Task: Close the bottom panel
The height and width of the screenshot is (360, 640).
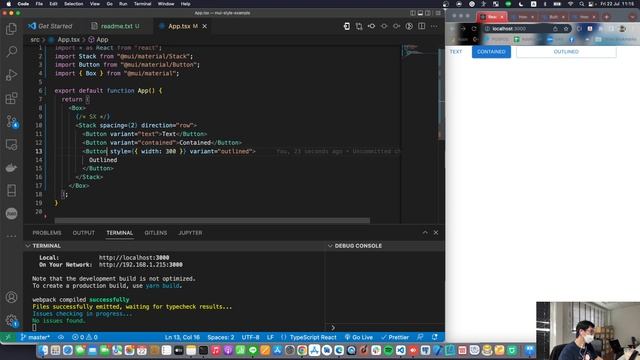Action: [x=436, y=232]
